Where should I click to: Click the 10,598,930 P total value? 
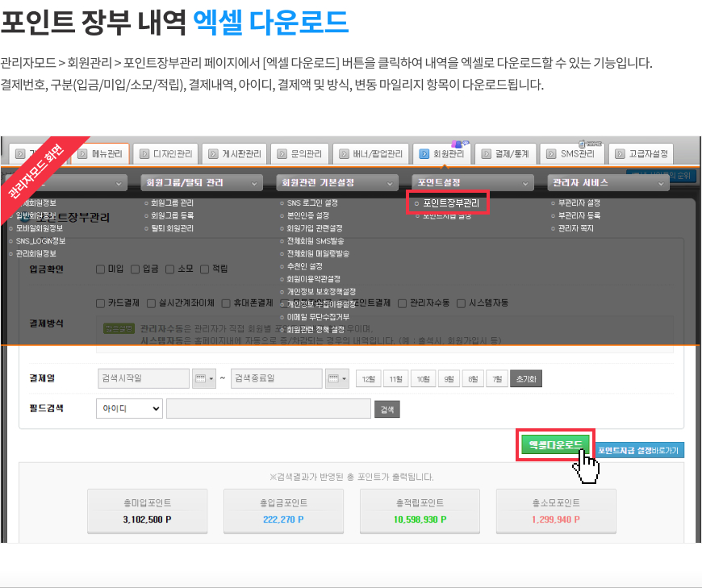[420, 519]
